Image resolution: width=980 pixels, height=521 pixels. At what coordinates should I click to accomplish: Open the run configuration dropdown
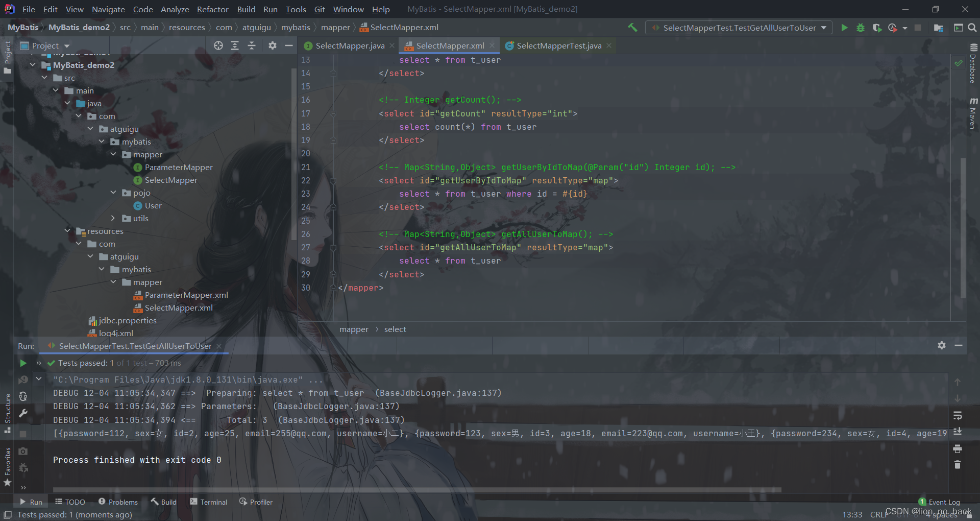coord(739,28)
